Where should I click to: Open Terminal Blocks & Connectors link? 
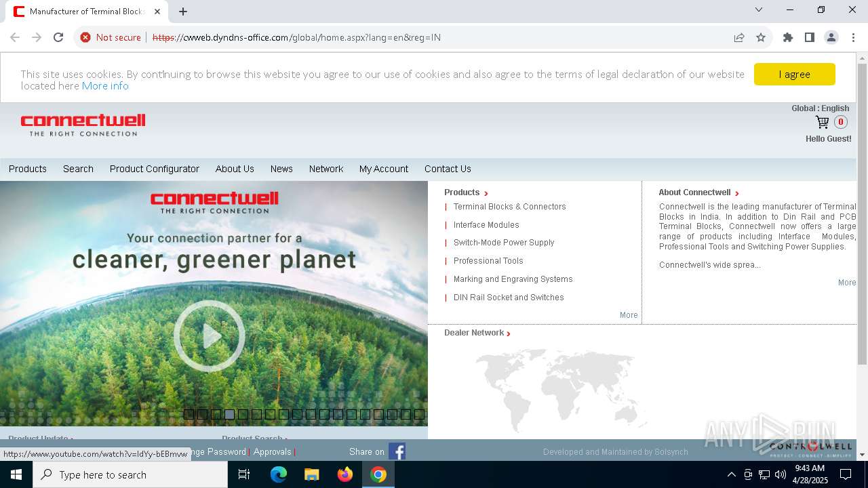pyautogui.click(x=510, y=207)
